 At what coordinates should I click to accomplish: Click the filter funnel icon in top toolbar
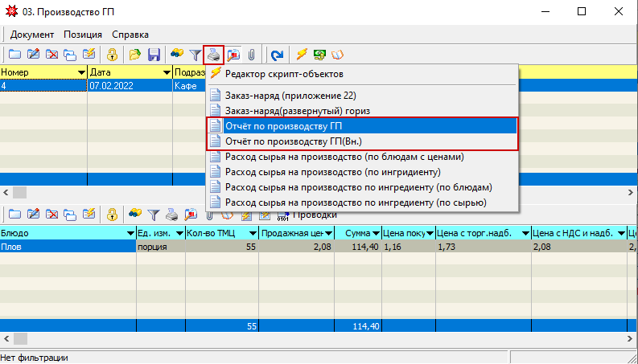tap(195, 55)
